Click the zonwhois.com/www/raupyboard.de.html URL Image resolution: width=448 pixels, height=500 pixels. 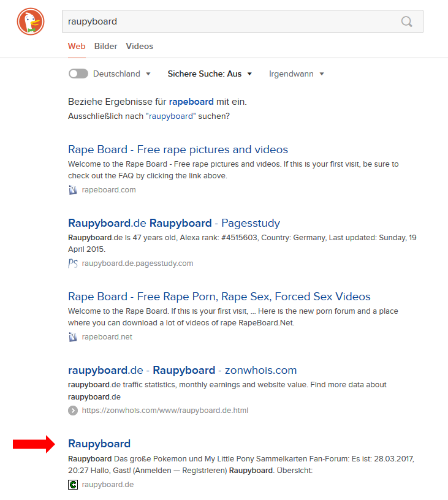(165, 411)
